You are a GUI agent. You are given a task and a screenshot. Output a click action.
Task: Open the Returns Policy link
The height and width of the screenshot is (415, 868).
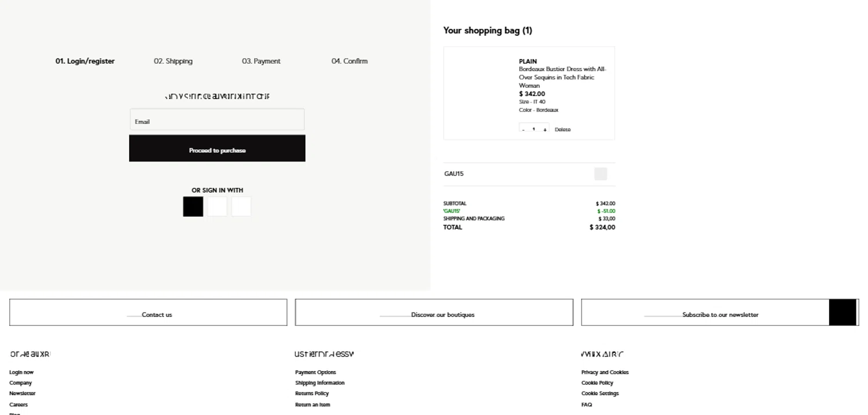(x=312, y=393)
